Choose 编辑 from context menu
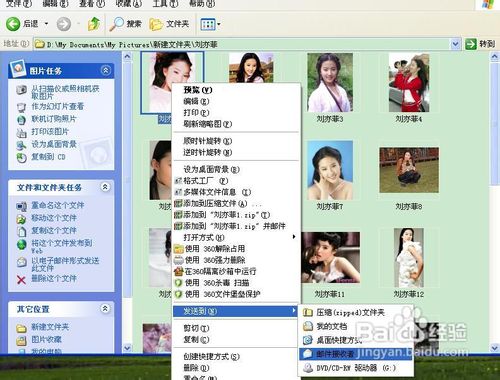Image resolution: width=500 pixels, height=380 pixels. pos(236,101)
